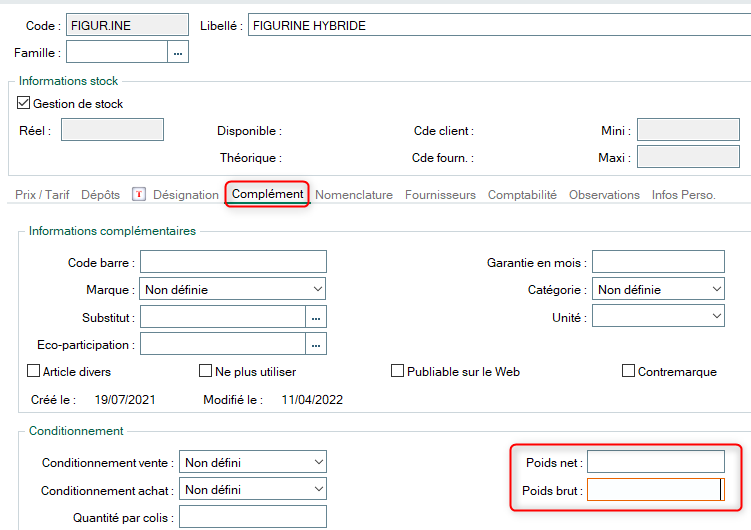Click the Réel stock field
Screen dimensions: 751x530
pos(113,130)
